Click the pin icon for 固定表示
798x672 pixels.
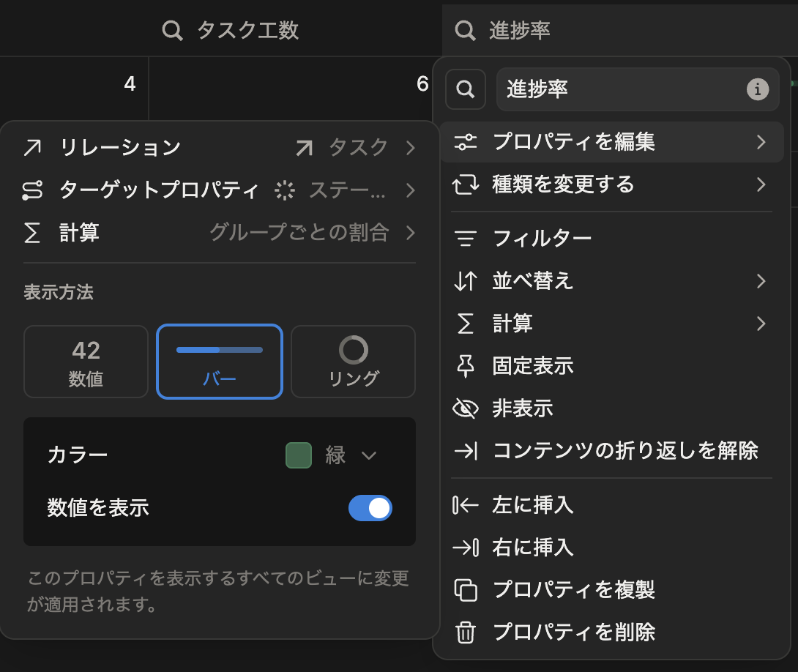465,366
